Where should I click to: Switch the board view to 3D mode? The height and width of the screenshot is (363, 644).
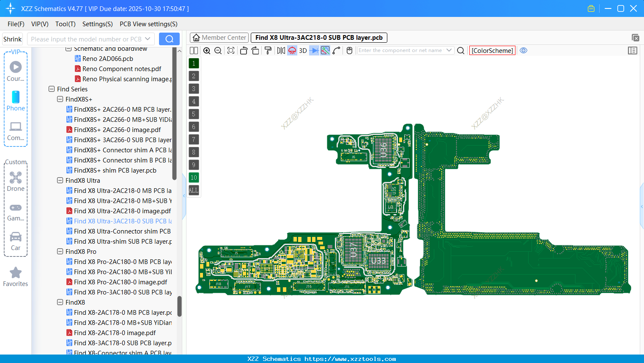point(302,50)
